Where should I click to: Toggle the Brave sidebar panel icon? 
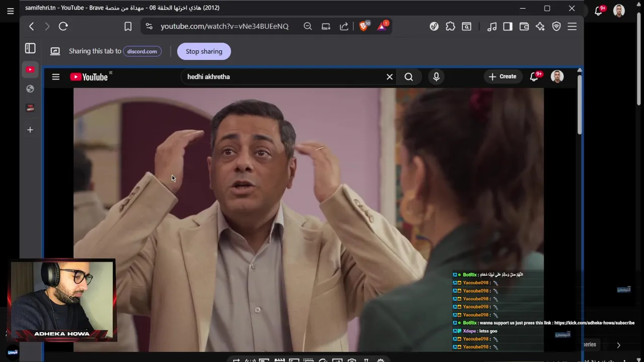click(x=508, y=26)
